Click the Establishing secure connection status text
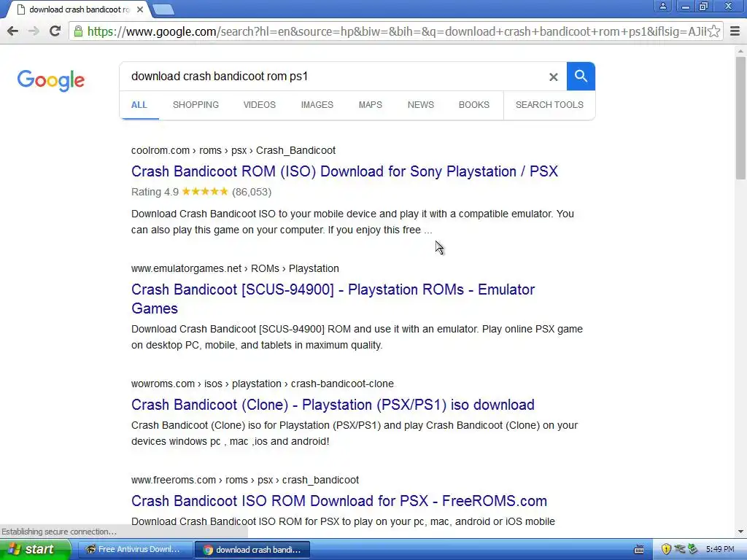The image size is (747, 560). (x=59, y=532)
